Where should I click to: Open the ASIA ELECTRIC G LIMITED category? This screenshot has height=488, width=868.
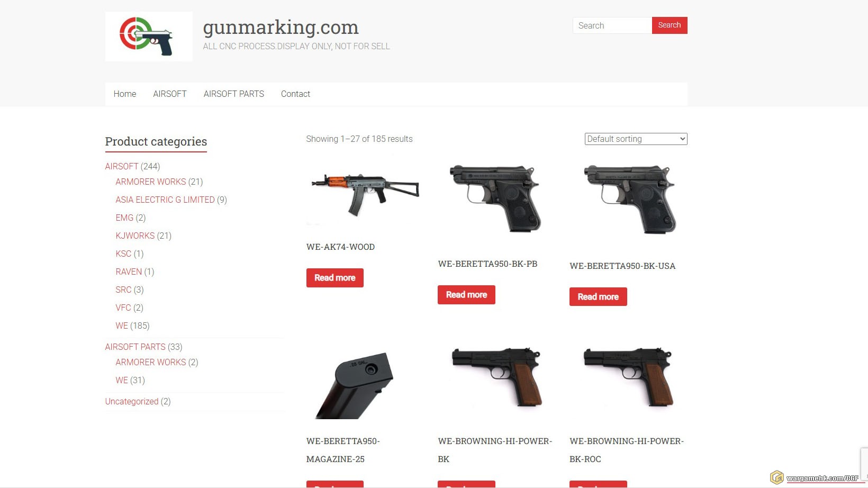pos(165,200)
